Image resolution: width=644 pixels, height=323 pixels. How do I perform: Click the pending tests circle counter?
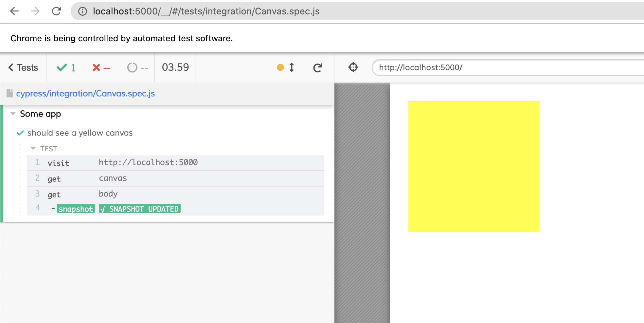click(x=138, y=68)
